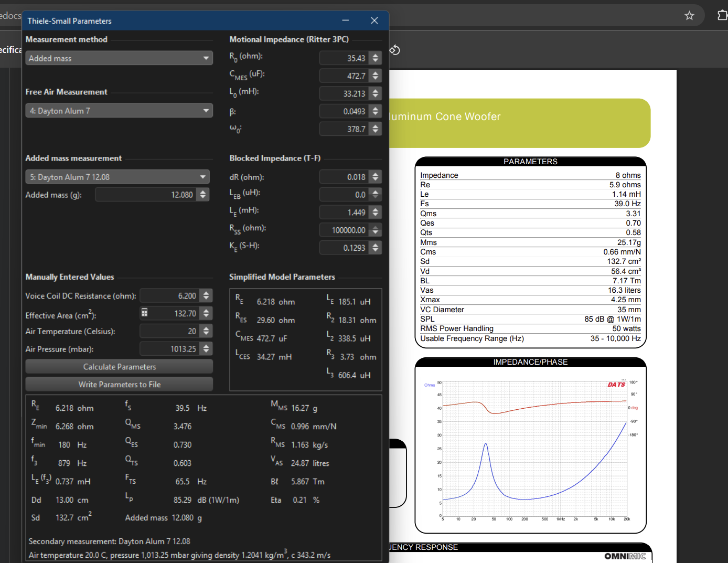Increase dR (ohm) with its up arrow
728x563 pixels.
click(376, 174)
